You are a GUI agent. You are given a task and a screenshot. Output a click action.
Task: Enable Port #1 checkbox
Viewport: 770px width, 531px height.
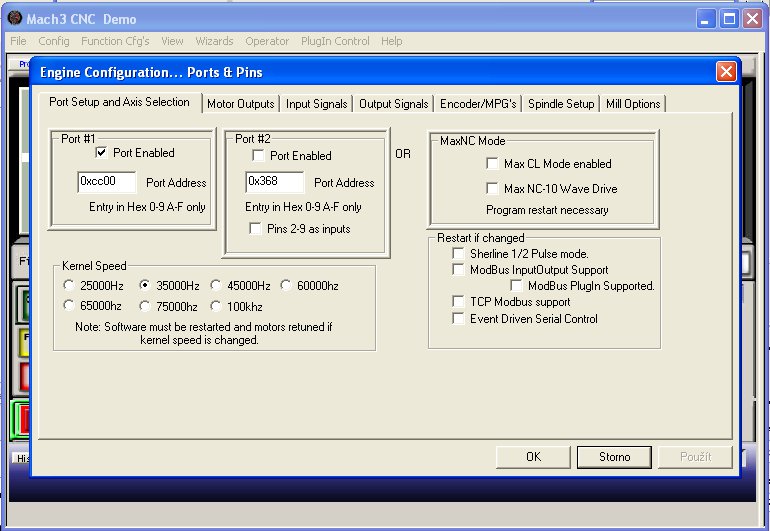102,153
